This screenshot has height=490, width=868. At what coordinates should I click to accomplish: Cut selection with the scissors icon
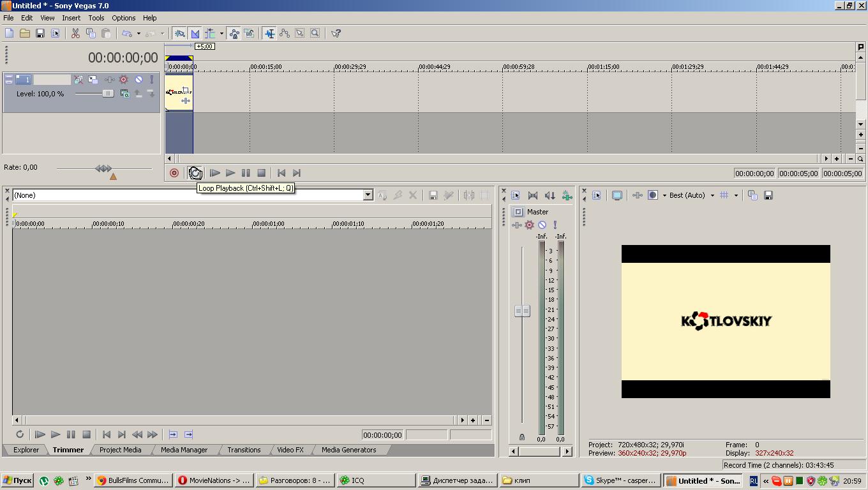75,33
